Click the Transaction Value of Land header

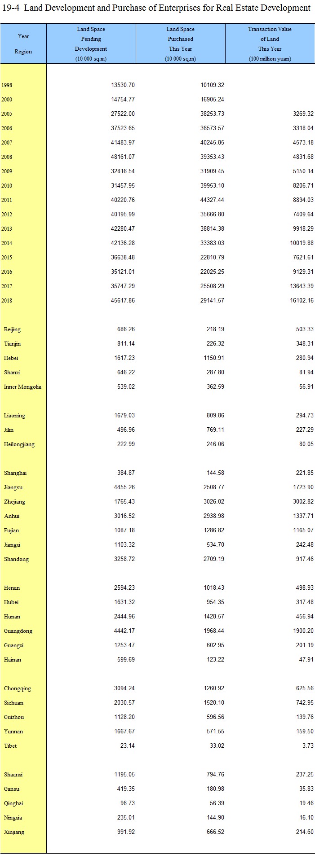point(270,44)
